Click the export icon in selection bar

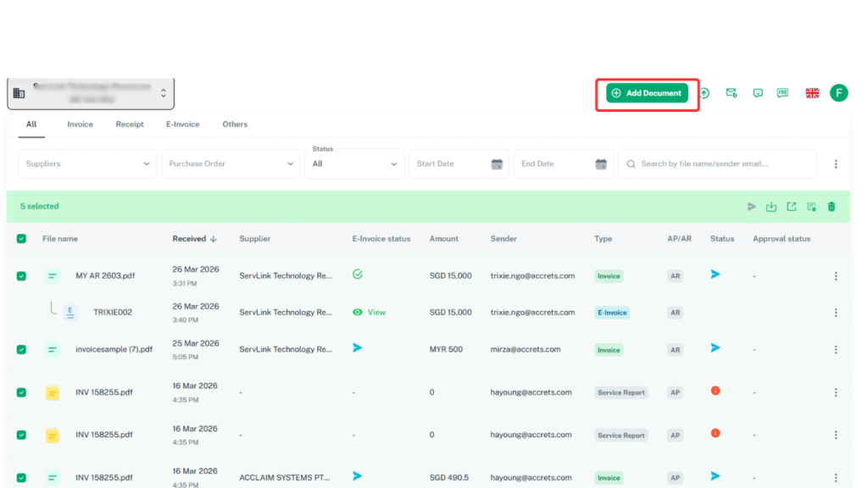coord(792,207)
